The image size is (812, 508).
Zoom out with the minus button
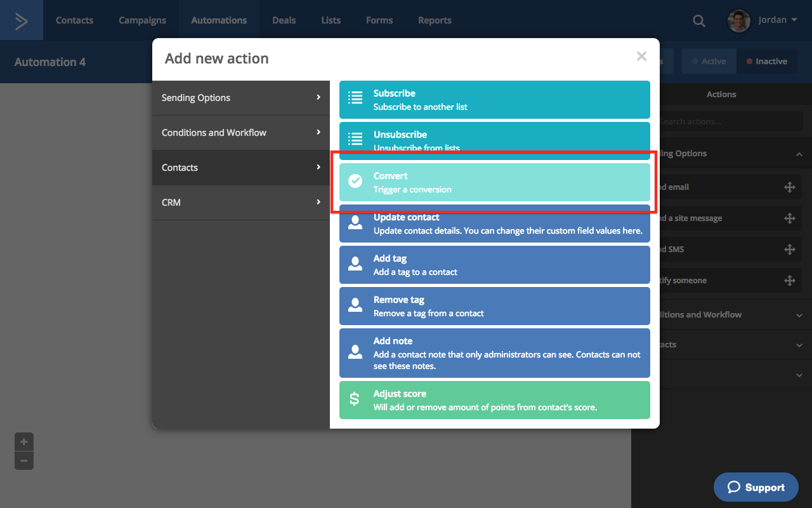point(24,461)
